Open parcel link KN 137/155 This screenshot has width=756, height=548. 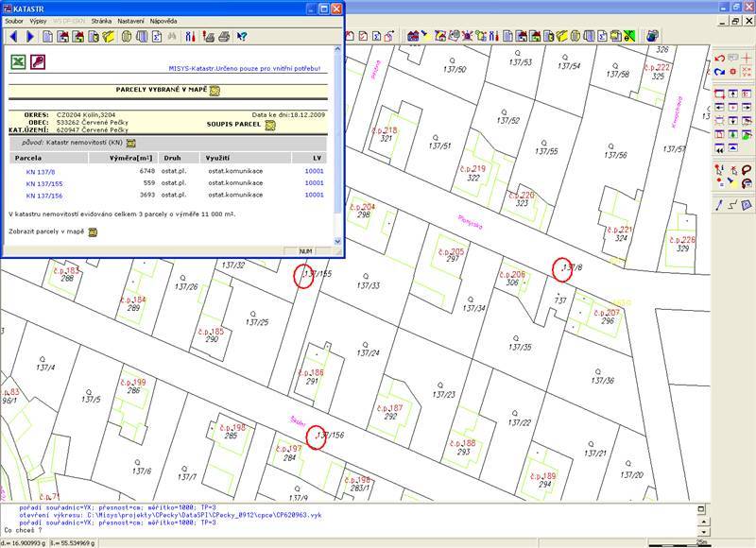coord(44,184)
